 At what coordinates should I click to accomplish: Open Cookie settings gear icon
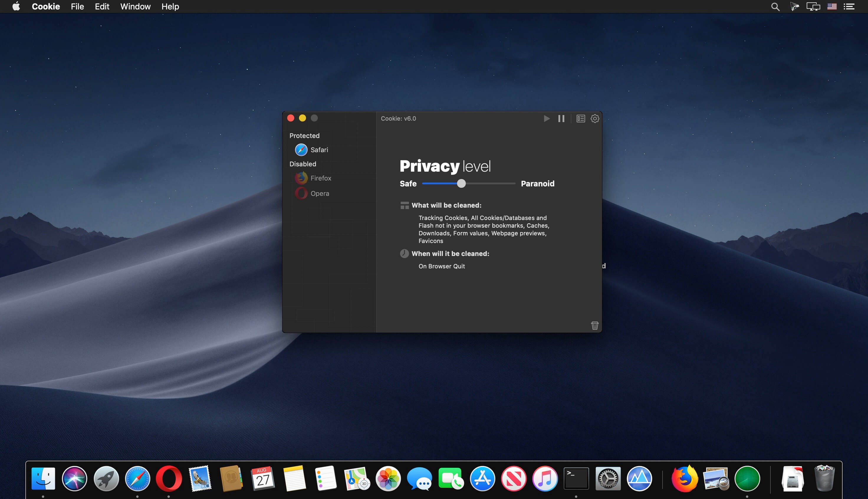point(595,119)
